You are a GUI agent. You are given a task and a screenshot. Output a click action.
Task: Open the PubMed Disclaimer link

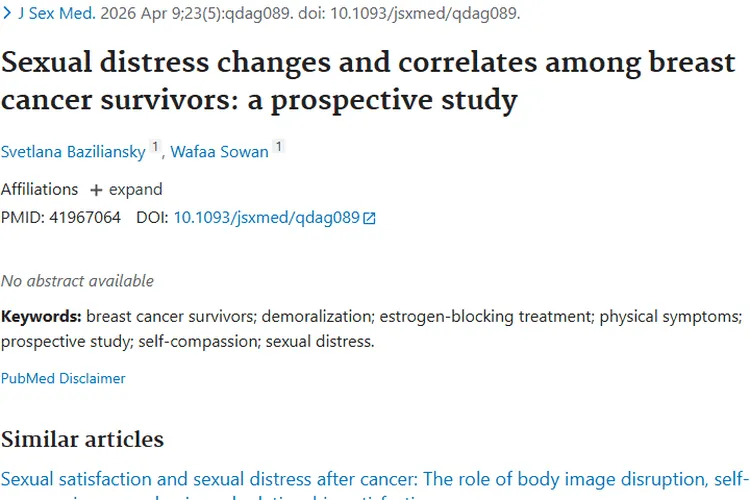[x=63, y=378]
